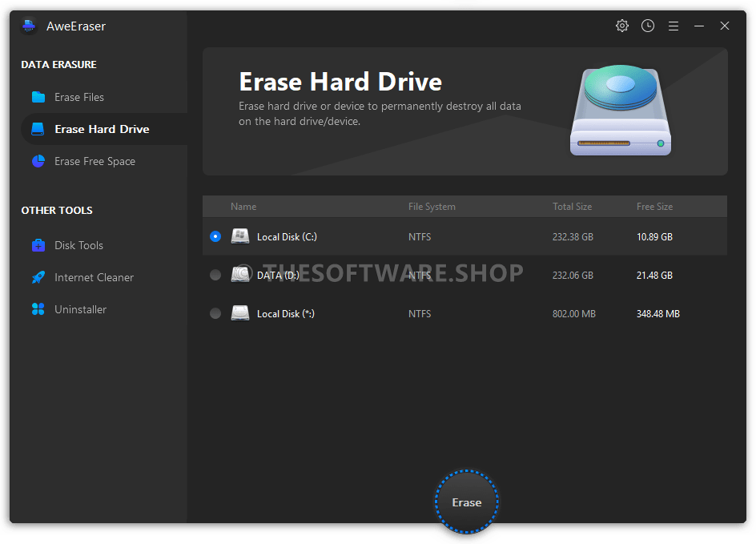756x544 pixels.
Task: Open the hamburger menu icon
Action: (673, 26)
